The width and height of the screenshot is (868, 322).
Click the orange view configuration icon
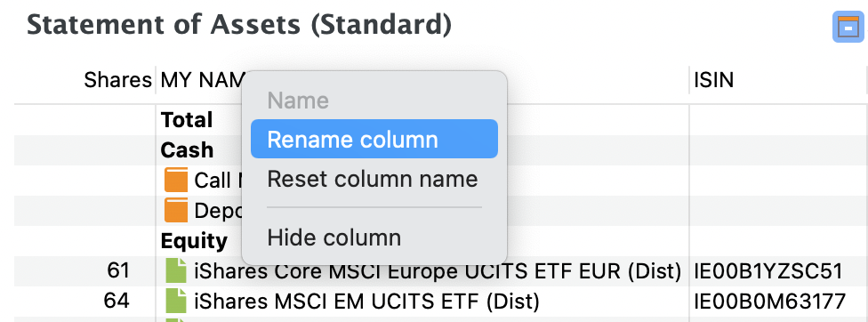848,27
